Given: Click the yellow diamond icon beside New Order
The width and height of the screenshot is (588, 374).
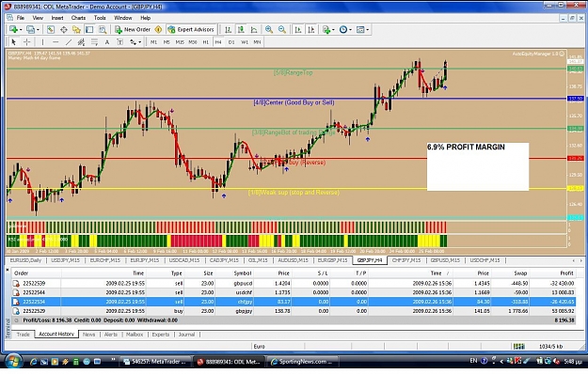Looking at the screenshot, I should pos(158,29).
